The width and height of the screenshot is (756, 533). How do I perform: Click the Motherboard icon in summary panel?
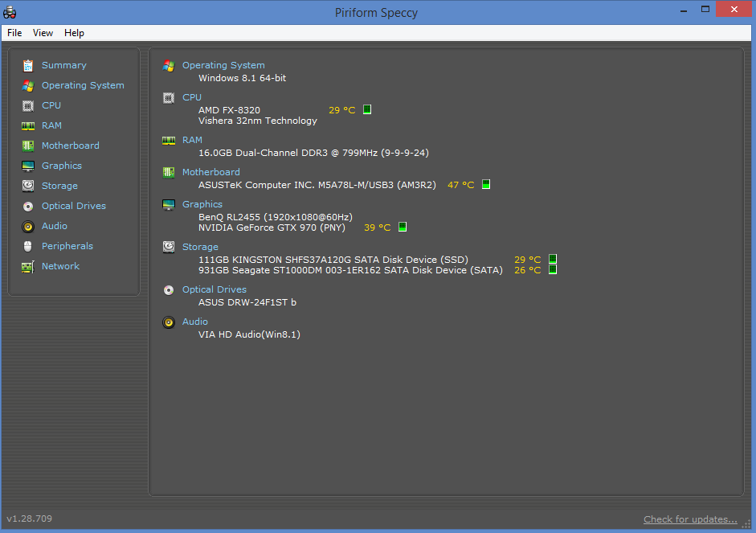click(x=168, y=172)
